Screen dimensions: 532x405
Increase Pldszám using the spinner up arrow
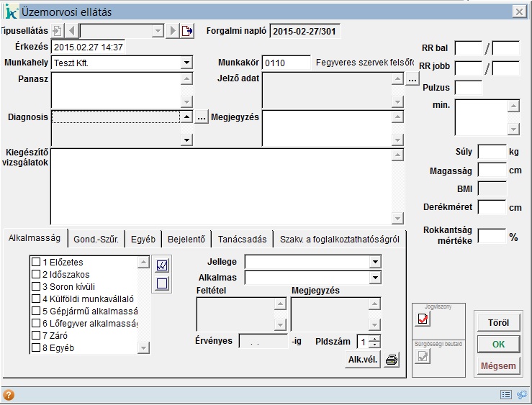click(375, 339)
